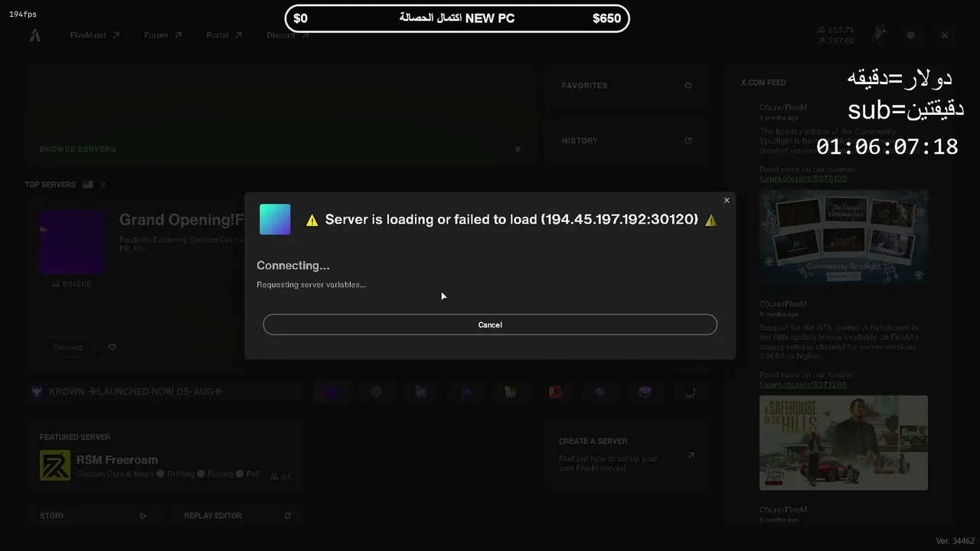The height and width of the screenshot is (551, 980).
Task: Connect to the Grand Opening server
Action: pyautogui.click(x=67, y=347)
